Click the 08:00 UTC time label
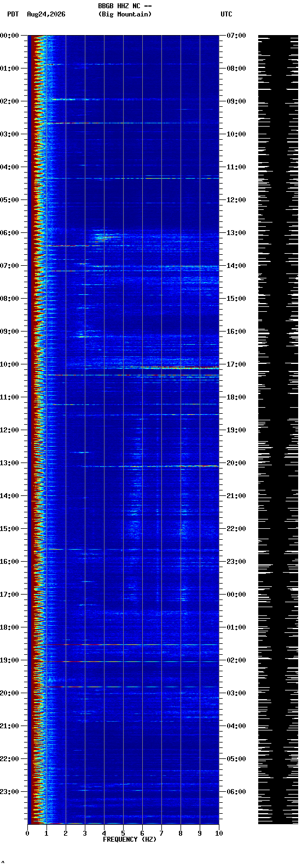This screenshot has height=868, width=302. 236,68
